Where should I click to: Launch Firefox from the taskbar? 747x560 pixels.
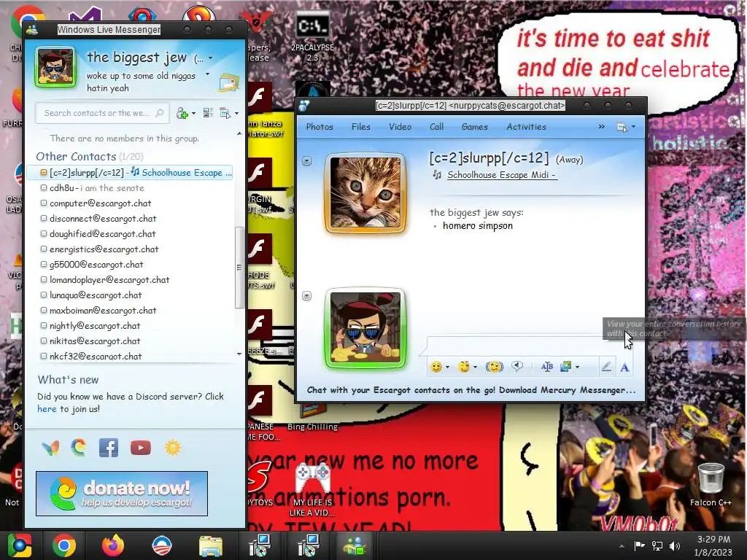pos(113,545)
